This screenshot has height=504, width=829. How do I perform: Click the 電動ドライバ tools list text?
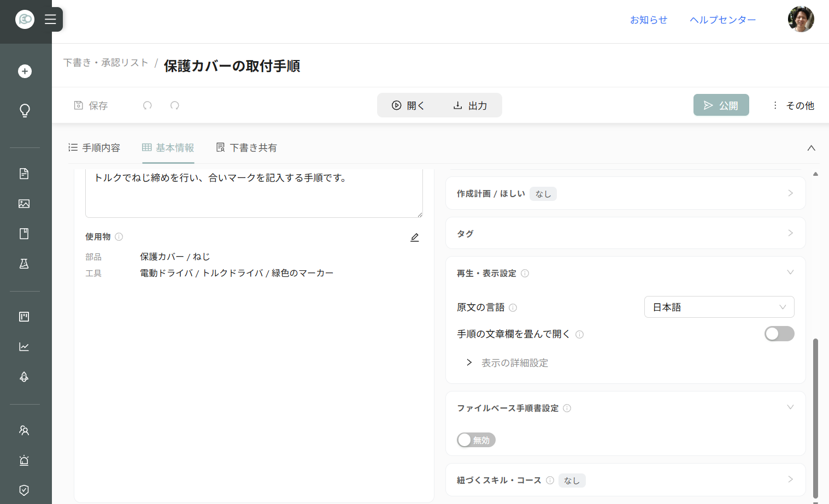pos(237,273)
